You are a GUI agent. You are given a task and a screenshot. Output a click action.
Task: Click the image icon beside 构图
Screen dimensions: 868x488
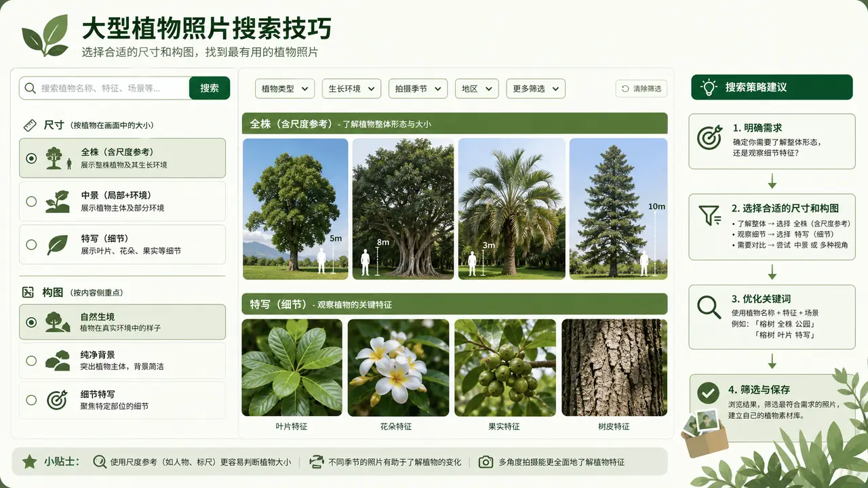pyautogui.click(x=28, y=292)
